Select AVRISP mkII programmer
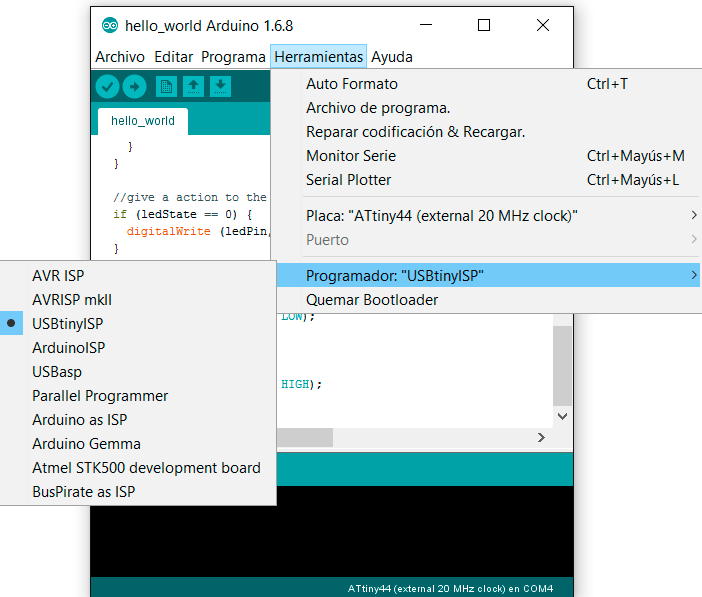Image resolution: width=702 pixels, height=597 pixels. [138, 300]
